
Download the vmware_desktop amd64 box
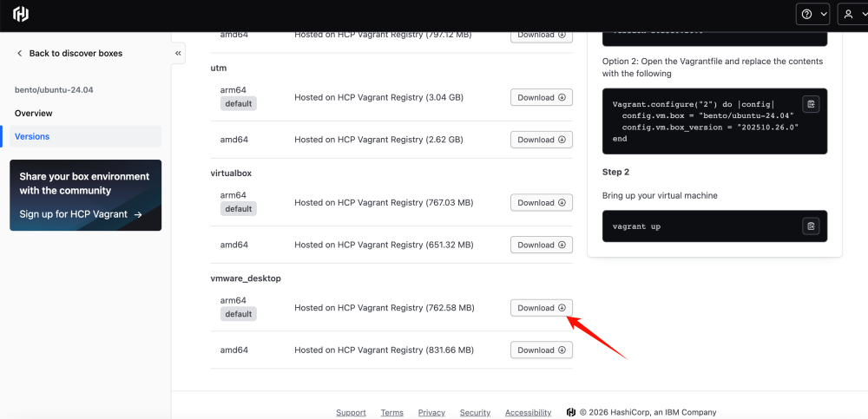542,350
